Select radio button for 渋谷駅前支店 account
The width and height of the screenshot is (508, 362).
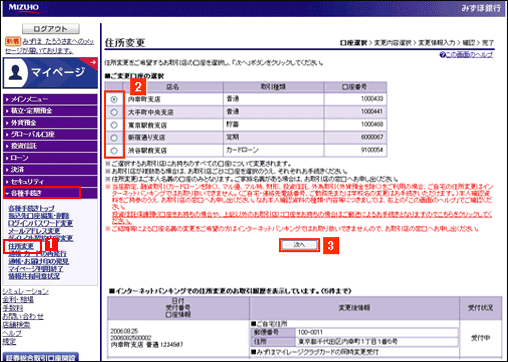point(114,151)
